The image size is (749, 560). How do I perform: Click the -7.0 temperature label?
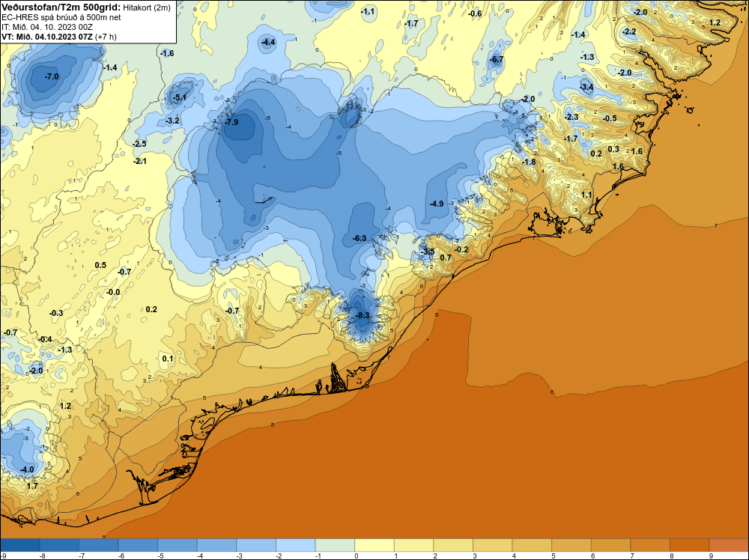coord(52,76)
